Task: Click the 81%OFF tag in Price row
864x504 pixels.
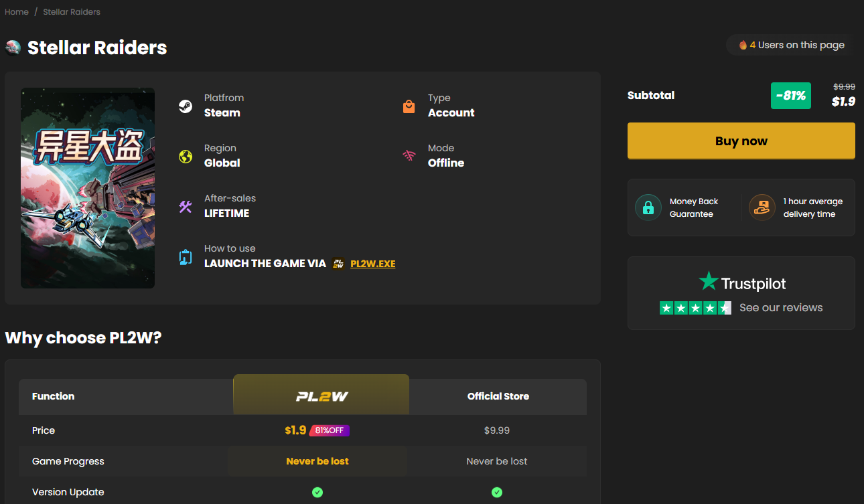Action: 330,430
